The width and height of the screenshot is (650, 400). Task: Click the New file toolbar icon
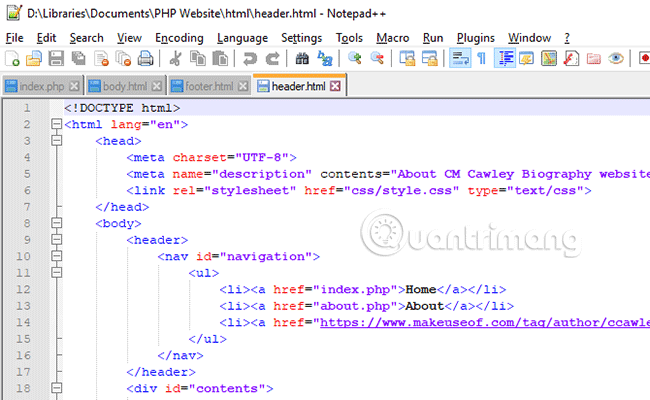[12, 58]
